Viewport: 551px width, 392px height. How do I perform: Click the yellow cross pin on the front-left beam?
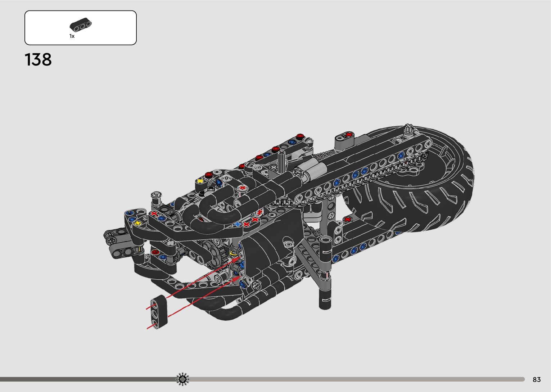[x=137, y=223]
